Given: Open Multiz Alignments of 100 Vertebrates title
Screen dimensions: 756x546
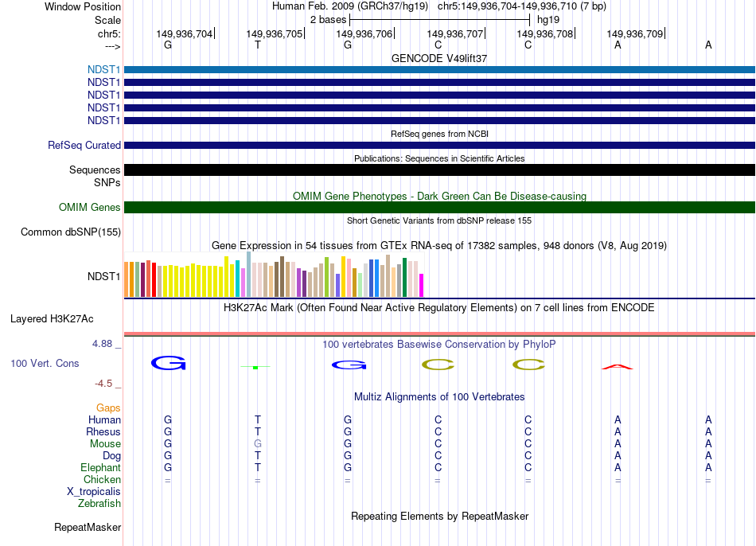Looking at the screenshot, I should click(439, 397).
